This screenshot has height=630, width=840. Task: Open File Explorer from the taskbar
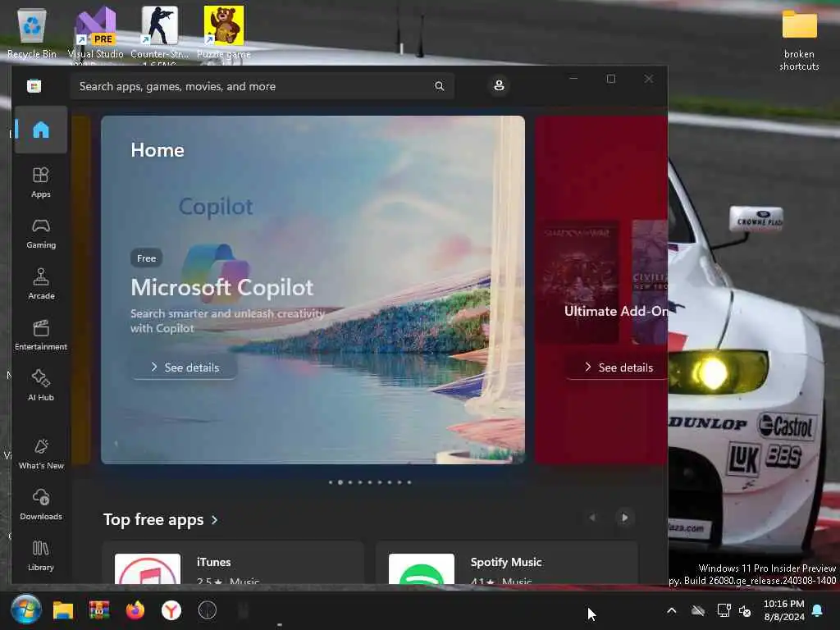click(x=62, y=610)
